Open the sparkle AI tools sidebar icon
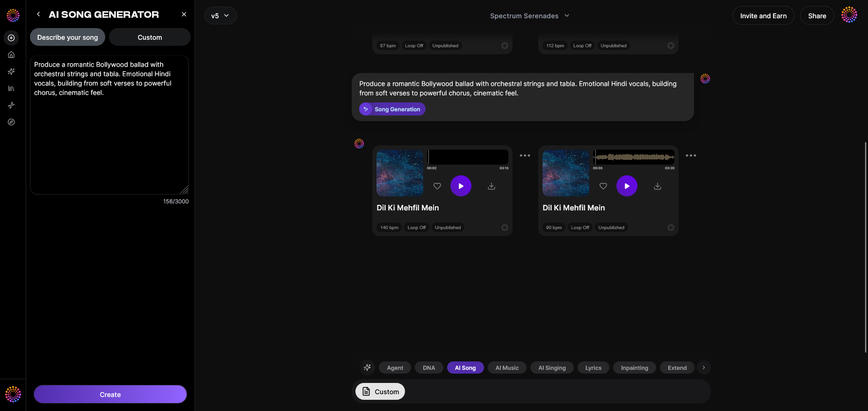This screenshot has width=868, height=411. point(11,72)
